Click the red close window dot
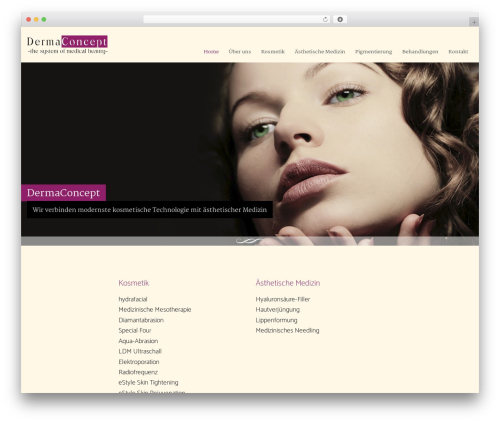The image size is (500, 423). pos(29,20)
